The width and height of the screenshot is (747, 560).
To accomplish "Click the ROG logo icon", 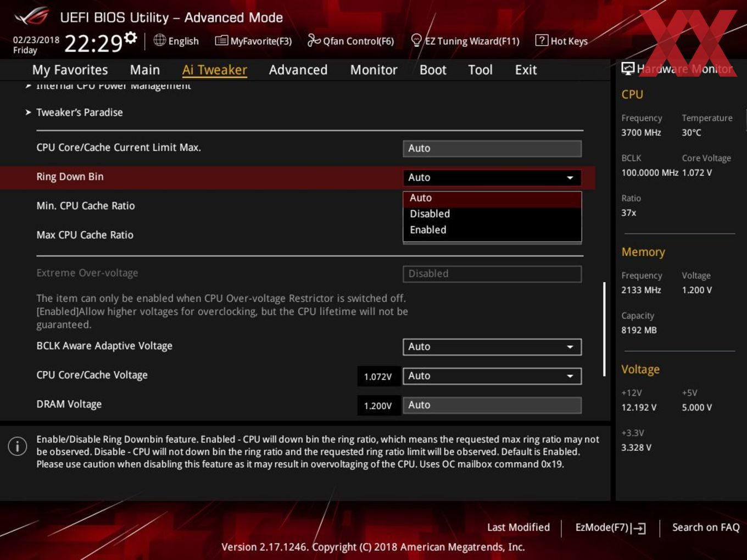I will point(32,16).
